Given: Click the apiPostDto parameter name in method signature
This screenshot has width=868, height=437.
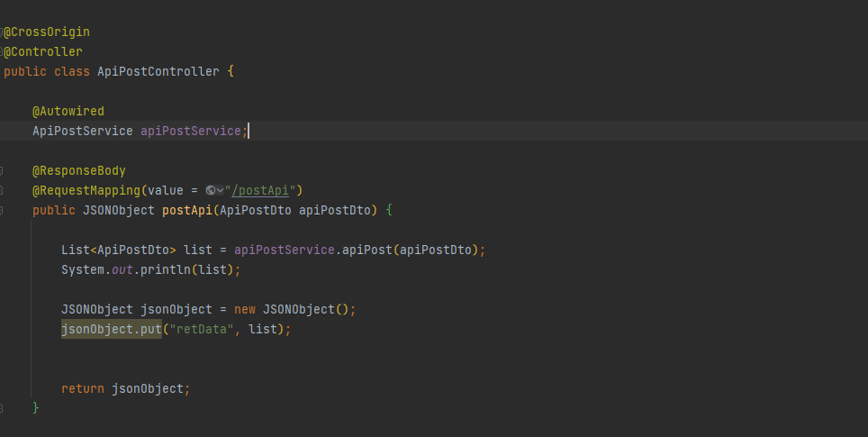Looking at the screenshot, I should pyautogui.click(x=335, y=211).
